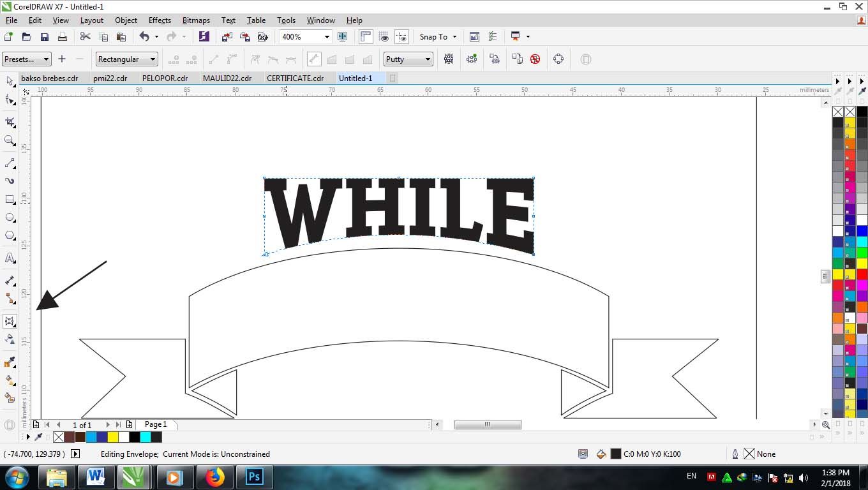Open the Snap To dropdown
868x490 pixels.
click(x=438, y=36)
